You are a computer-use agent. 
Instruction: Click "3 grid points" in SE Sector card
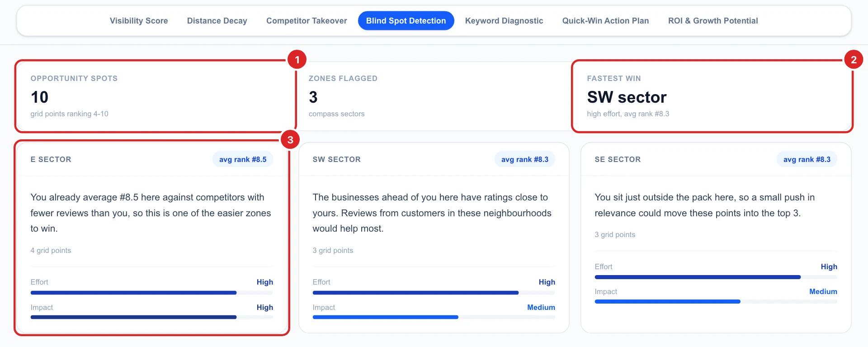click(615, 235)
